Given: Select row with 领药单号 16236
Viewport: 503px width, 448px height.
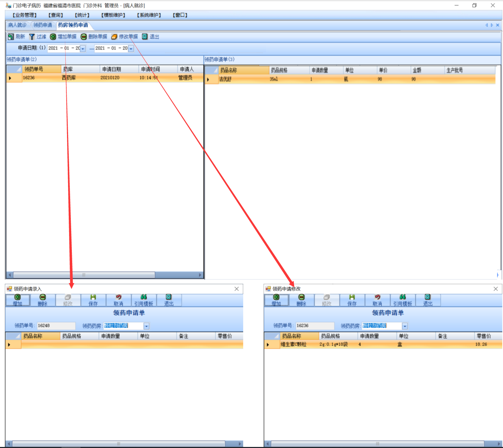Looking at the screenshot, I should pyautogui.click(x=105, y=78).
